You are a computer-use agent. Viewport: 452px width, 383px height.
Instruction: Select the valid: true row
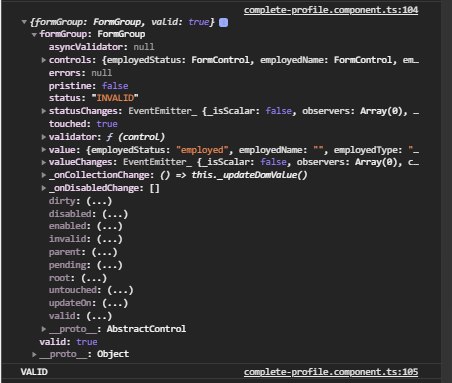pyautogui.click(x=68, y=342)
